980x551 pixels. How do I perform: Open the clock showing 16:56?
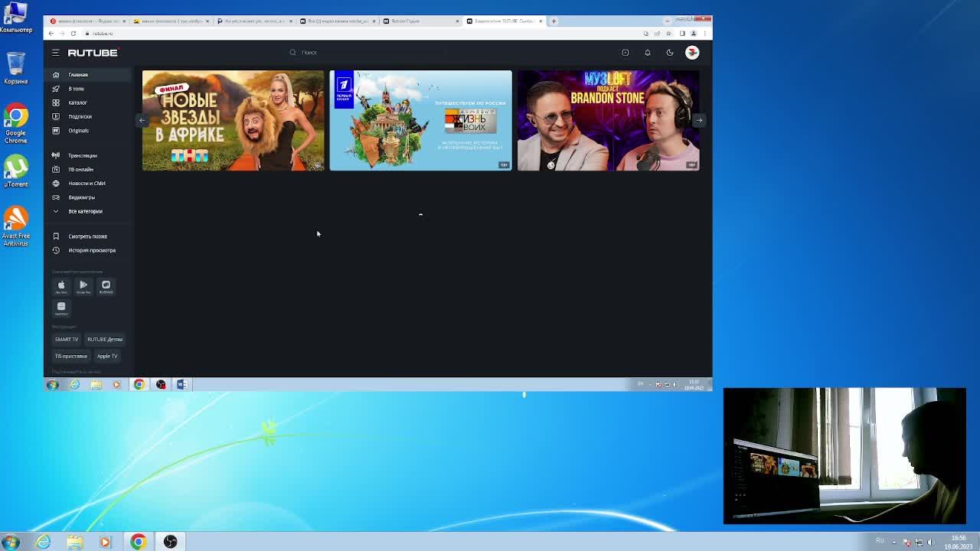(959, 541)
